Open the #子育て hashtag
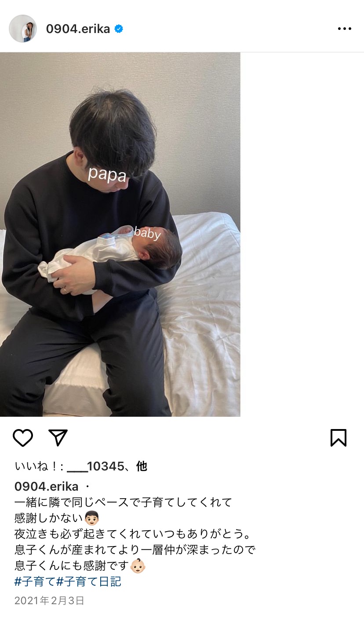Screen dimensions: 364x624 pyautogui.click(x=35, y=581)
